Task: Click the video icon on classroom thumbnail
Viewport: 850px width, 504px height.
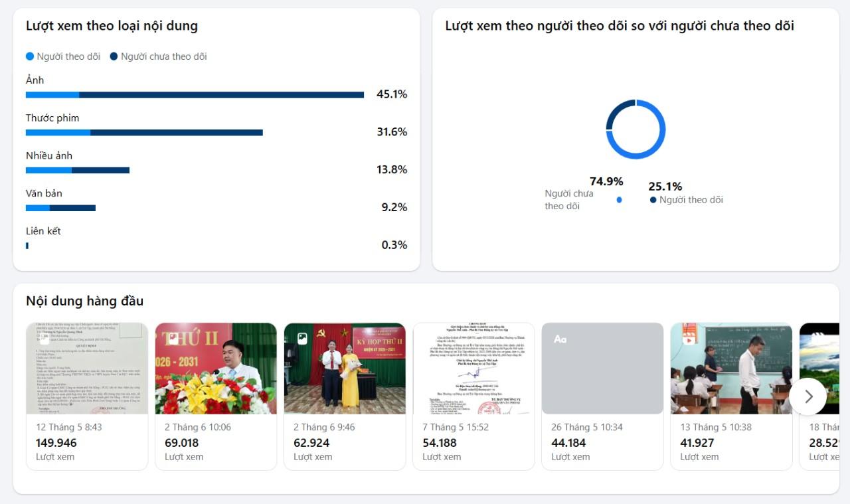Action: 689,339
